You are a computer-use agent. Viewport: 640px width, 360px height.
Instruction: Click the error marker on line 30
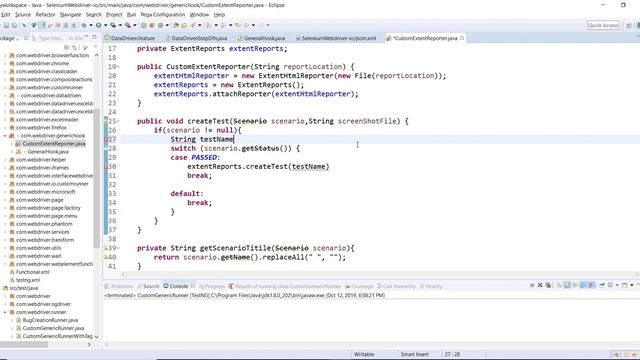106,167
